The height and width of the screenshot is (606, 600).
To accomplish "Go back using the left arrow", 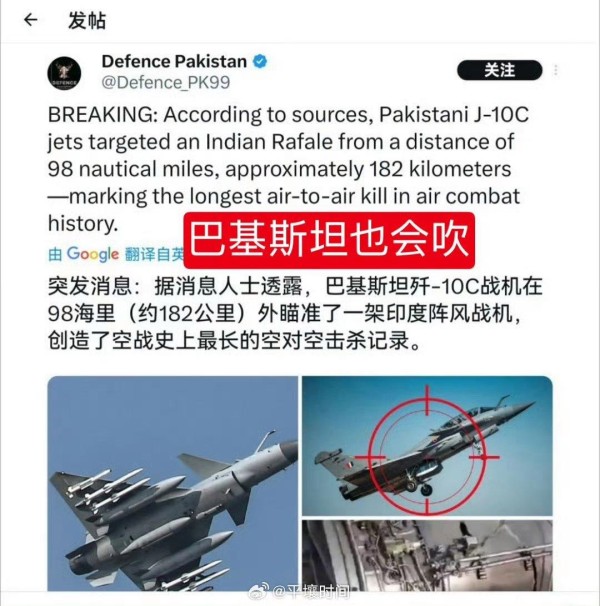I will 31,20.
